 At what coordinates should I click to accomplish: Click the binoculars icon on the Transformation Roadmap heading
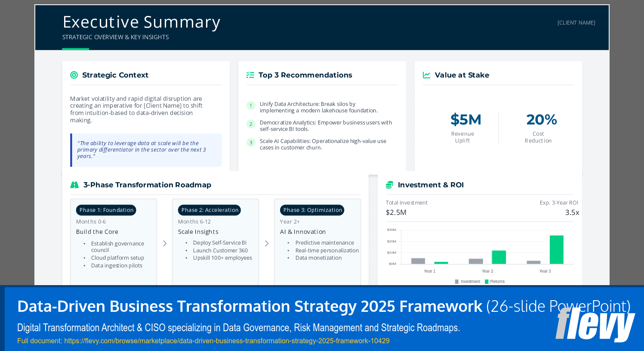[x=74, y=184]
